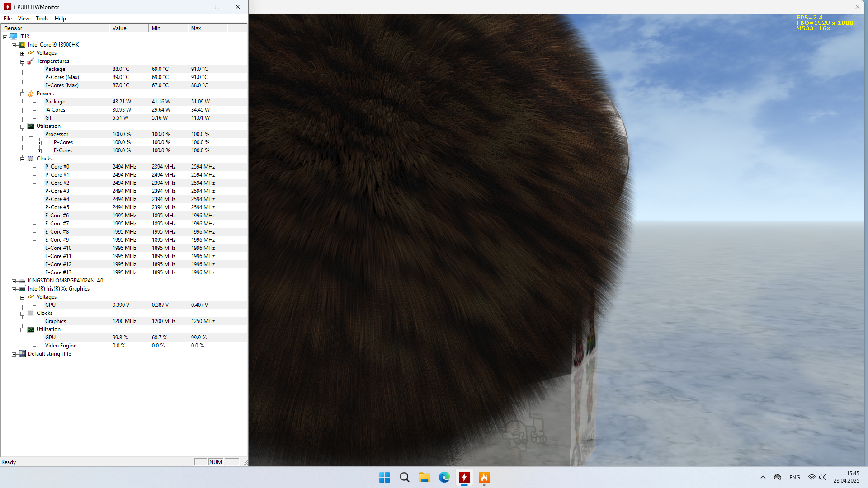Expand the CPU Voltages tree node
This screenshot has height=488, width=868.
(22, 53)
